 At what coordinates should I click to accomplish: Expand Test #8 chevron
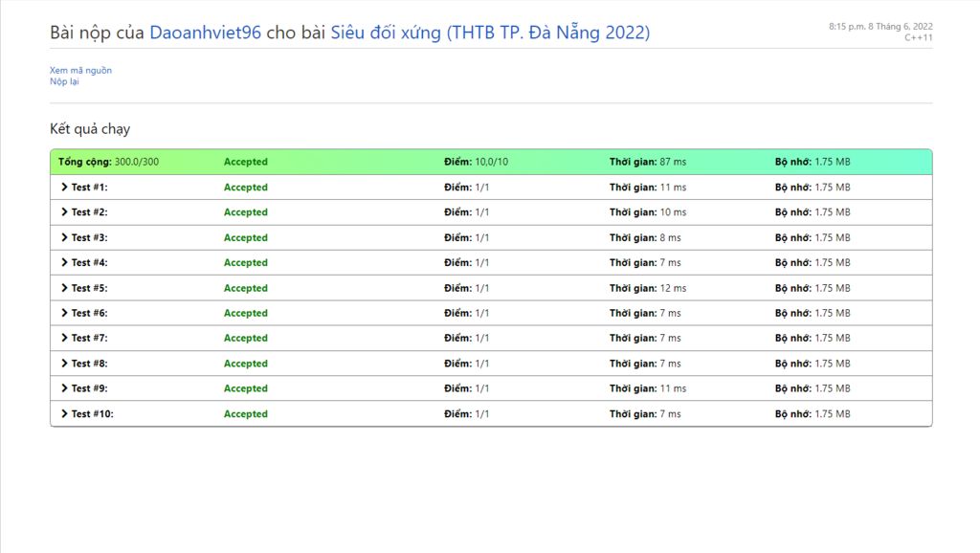[64, 363]
